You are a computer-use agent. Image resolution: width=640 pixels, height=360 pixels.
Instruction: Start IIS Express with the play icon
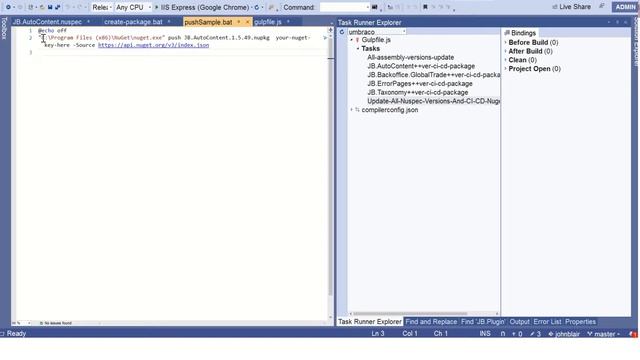tap(156, 7)
